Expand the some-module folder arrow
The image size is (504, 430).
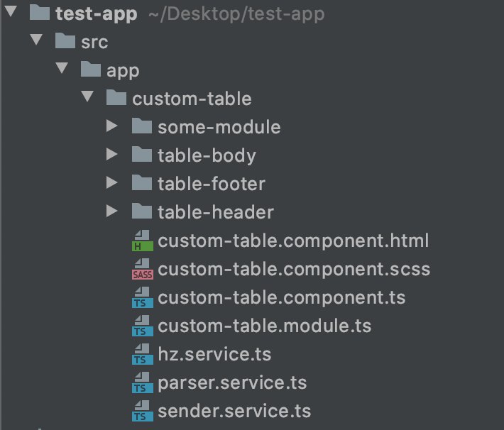[x=111, y=126]
